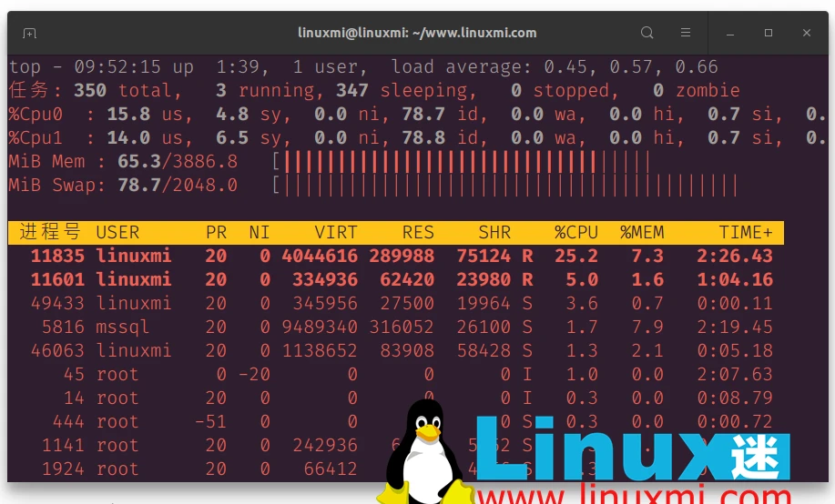Click the %MEM value 7.9
Viewport: 835px width, 504px height.
647,328
